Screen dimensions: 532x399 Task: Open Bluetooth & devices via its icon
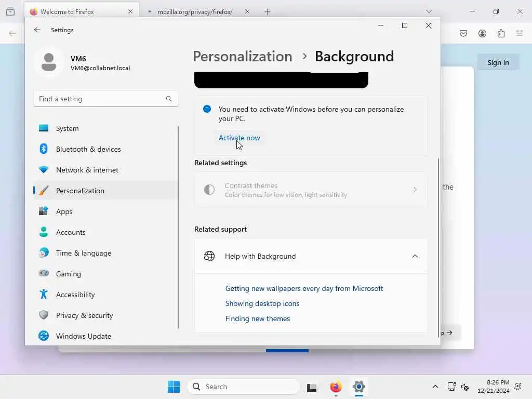44,149
